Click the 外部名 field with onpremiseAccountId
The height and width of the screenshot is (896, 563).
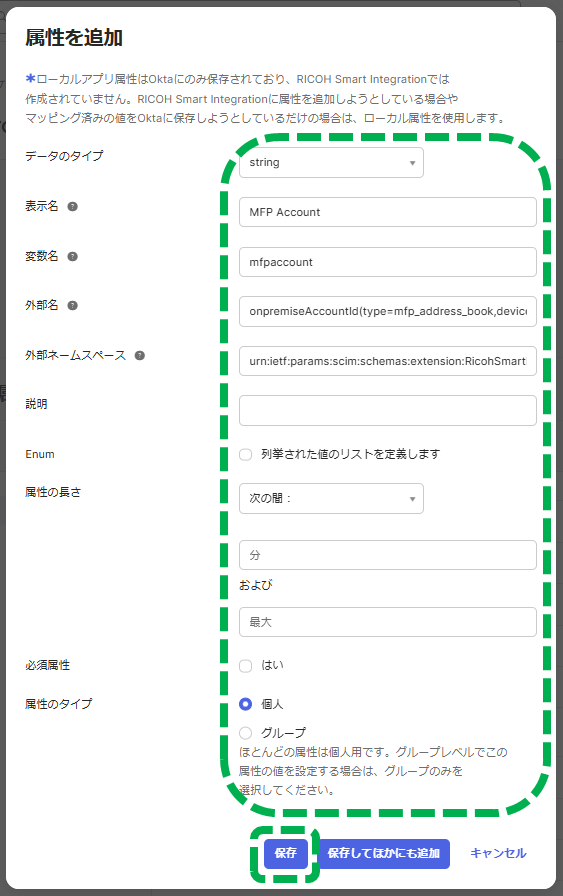coord(388,311)
